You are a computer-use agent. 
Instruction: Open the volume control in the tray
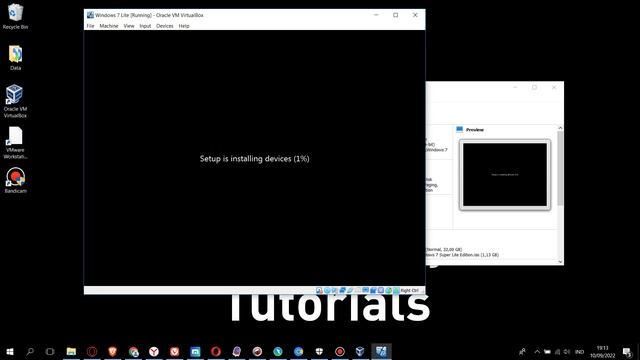click(567, 352)
